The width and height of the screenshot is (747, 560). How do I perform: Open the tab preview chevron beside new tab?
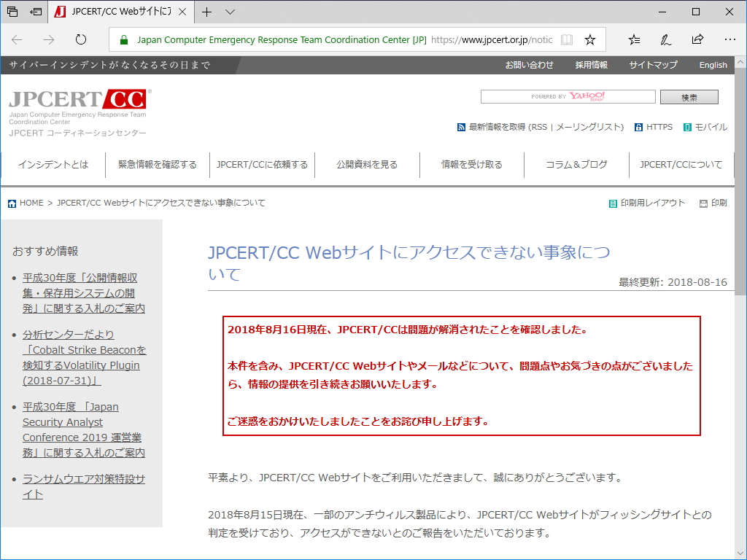click(231, 12)
